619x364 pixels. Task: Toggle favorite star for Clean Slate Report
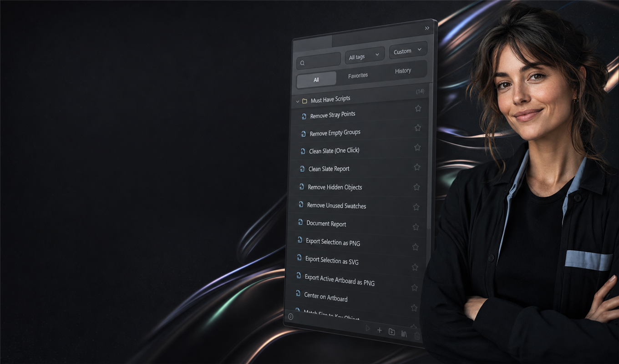417,167
